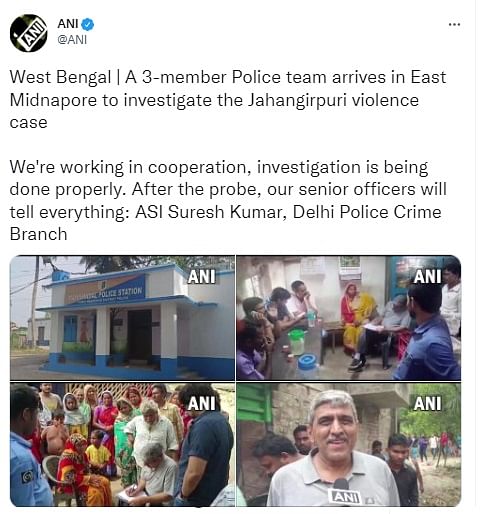Open the ANI display name link
492x514 pixels.
[68, 24]
